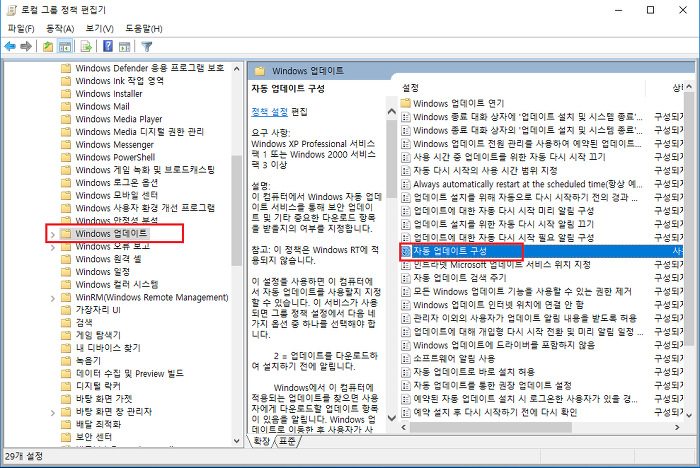Open Help via the blue question mark icon
The height and width of the screenshot is (468, 700).
[107, 45]
